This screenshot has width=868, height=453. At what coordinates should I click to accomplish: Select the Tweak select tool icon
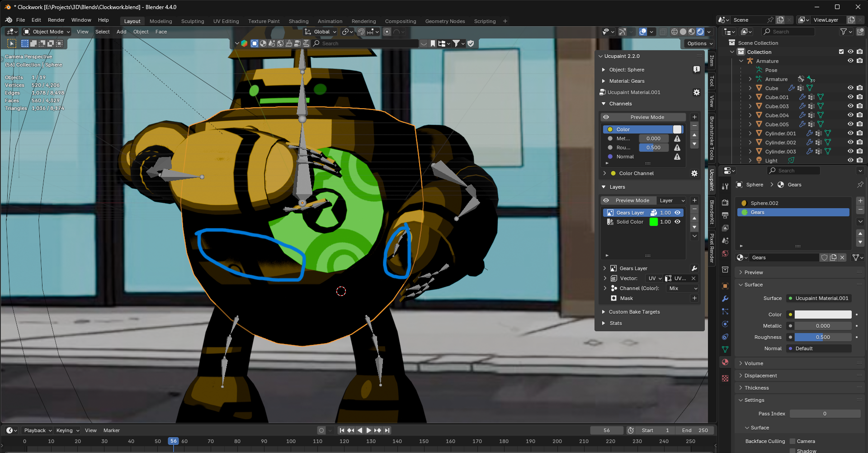[x=12, y=43]
